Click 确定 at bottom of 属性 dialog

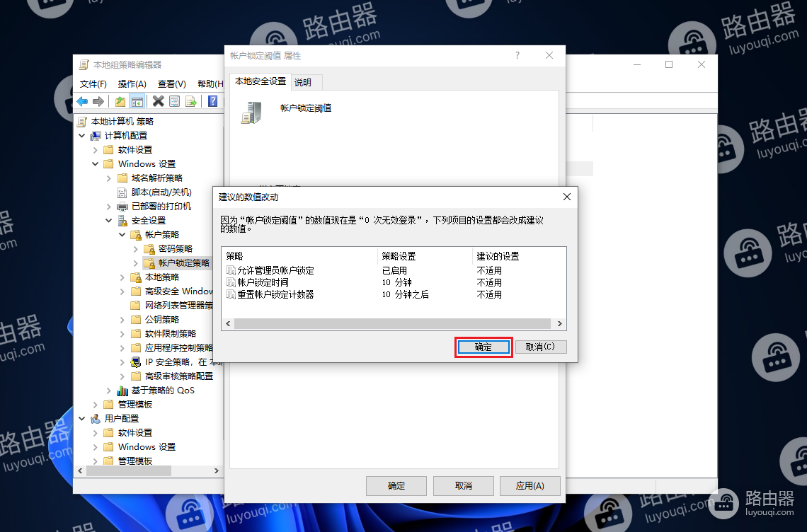coord(396,486)
